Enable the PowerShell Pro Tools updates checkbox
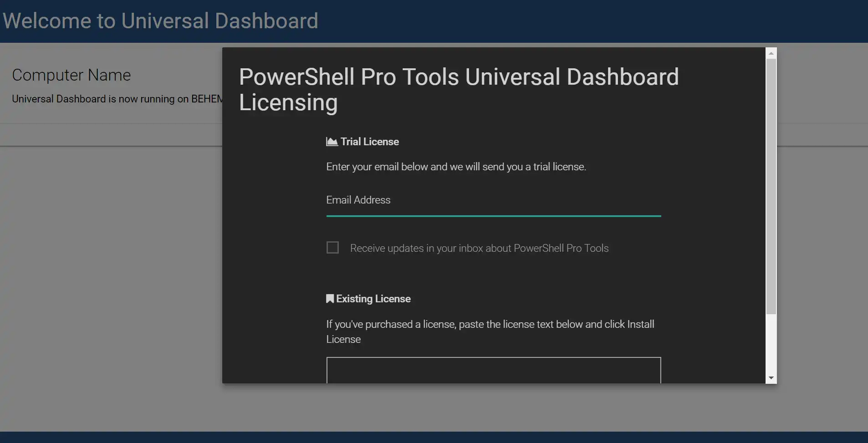This screenshot has width=868, height=443. tap(333, 248)
